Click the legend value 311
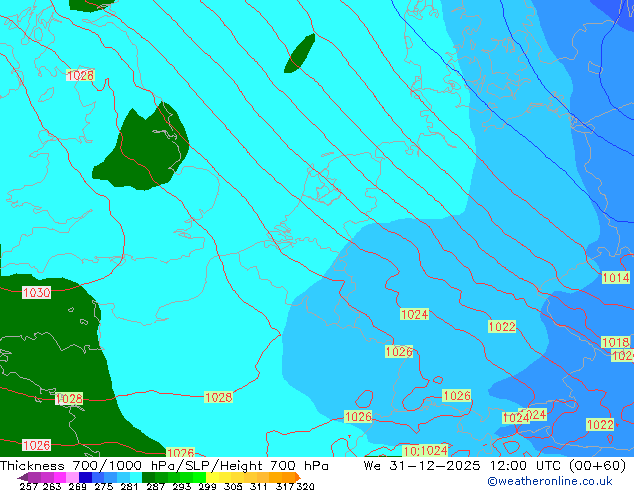This screenshot has height=490, width=634. point(258,486)
